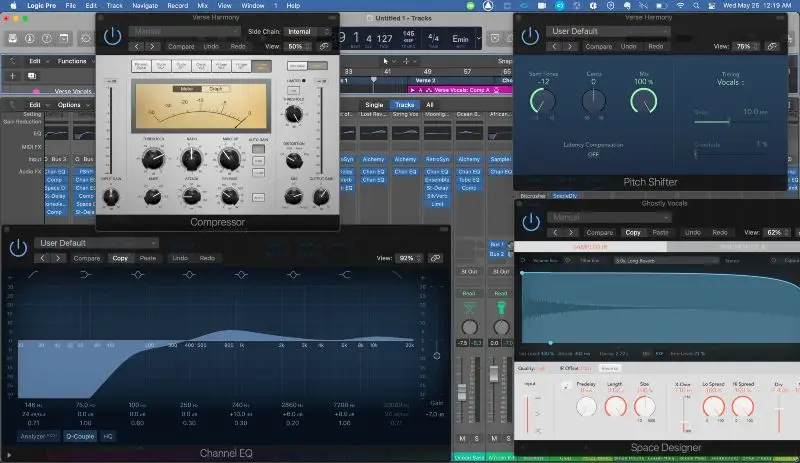This screenshot has width=800, height=463.
Task: Switch to the Single tab in mixer
Action: [x=373, y=105]
